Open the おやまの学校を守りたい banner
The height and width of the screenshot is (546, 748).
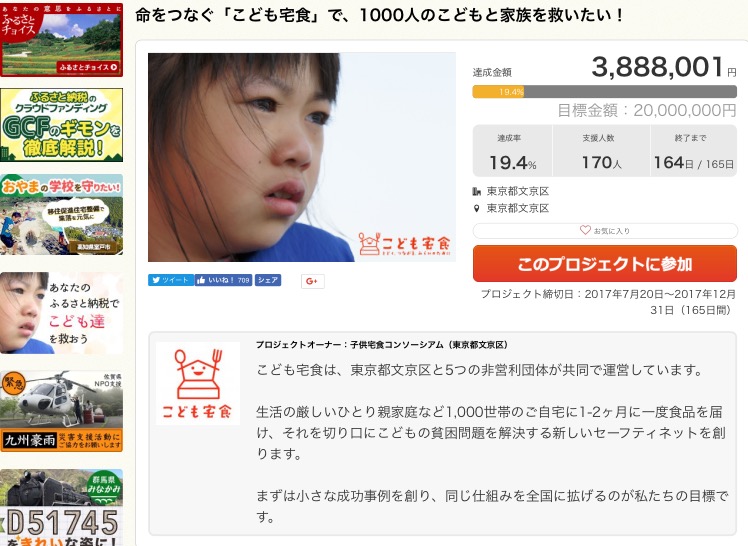pos(62,215)
